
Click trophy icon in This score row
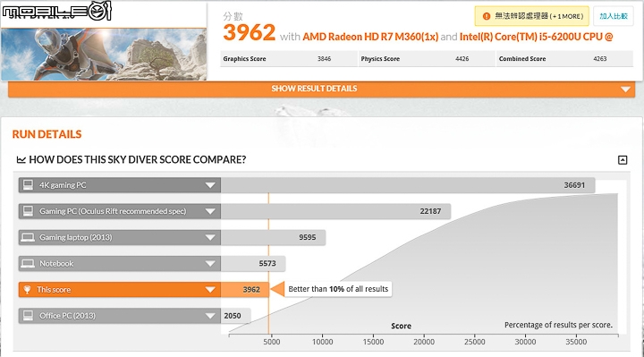[x=27, y=290]
